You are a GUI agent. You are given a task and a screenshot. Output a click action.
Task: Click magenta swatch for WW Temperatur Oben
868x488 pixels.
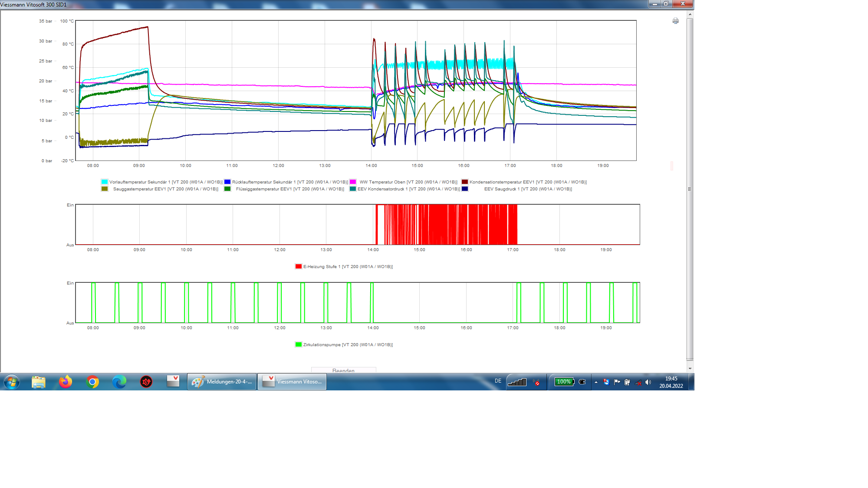353,182
